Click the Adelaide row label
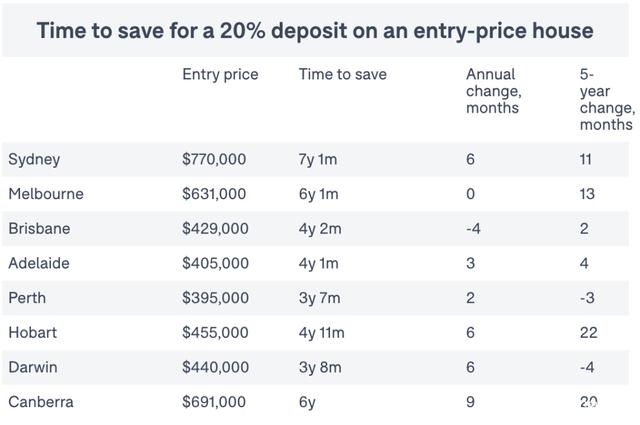Viewport: 640px width, 425px height. (x=40, y=263)
